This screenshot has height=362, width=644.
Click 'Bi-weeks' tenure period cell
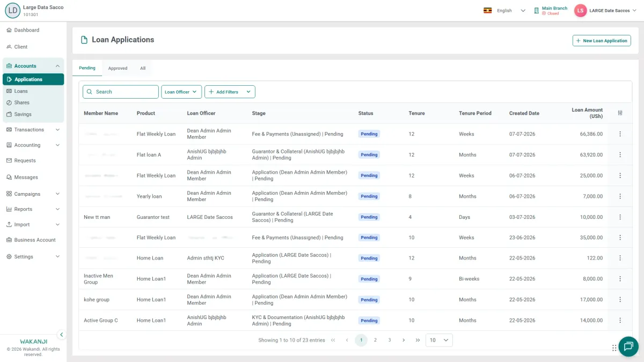pos(469,279)
